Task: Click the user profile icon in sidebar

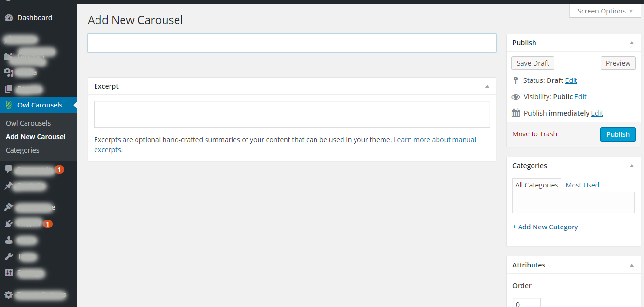Action: pyautogui.click(x=9, y=240)
